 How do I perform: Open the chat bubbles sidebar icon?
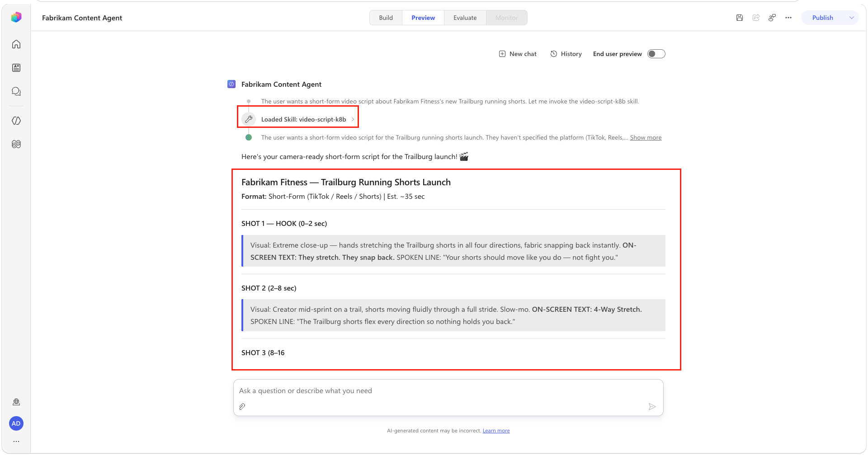pyautogui.click(x=16, y=92)
